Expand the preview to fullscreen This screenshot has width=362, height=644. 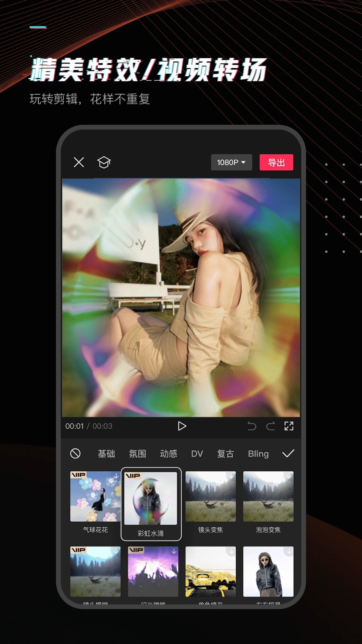point(289,426)
